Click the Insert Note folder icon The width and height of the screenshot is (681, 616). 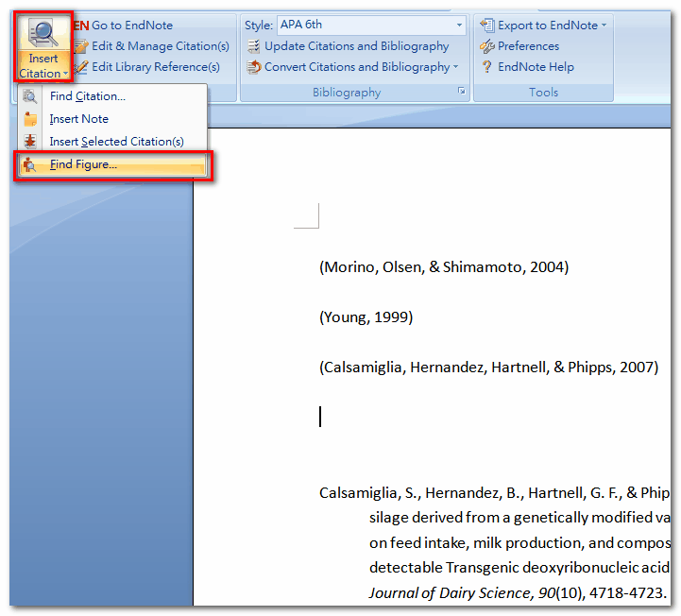pos(30,119)
